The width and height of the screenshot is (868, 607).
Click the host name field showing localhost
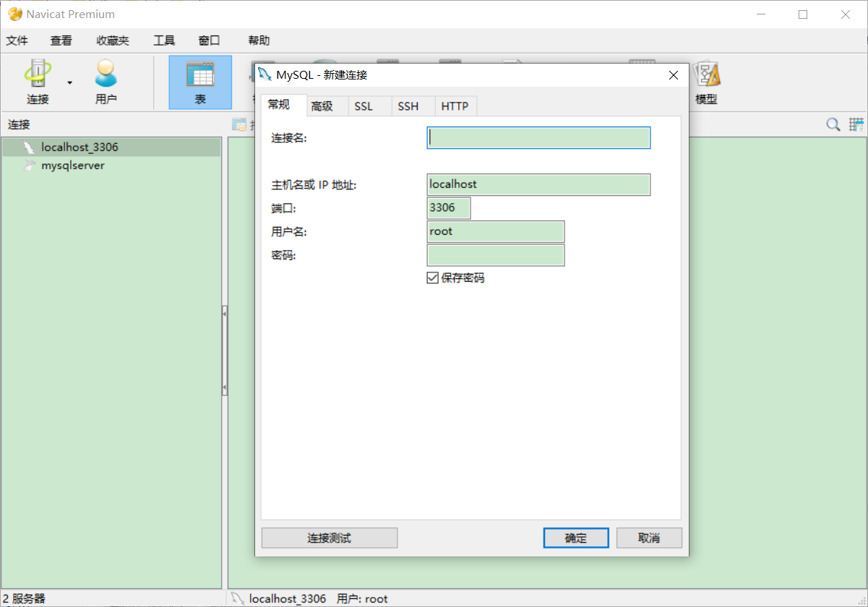538,184
